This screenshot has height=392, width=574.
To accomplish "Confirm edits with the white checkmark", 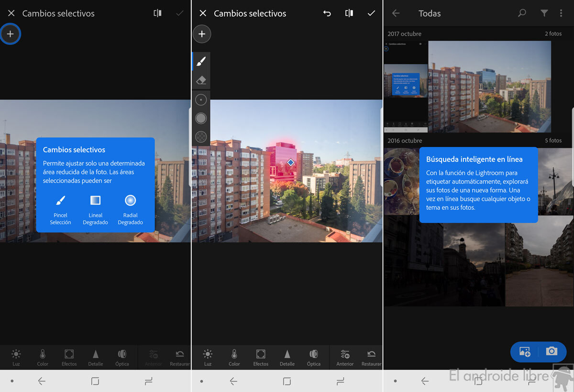I will point(371,13).
